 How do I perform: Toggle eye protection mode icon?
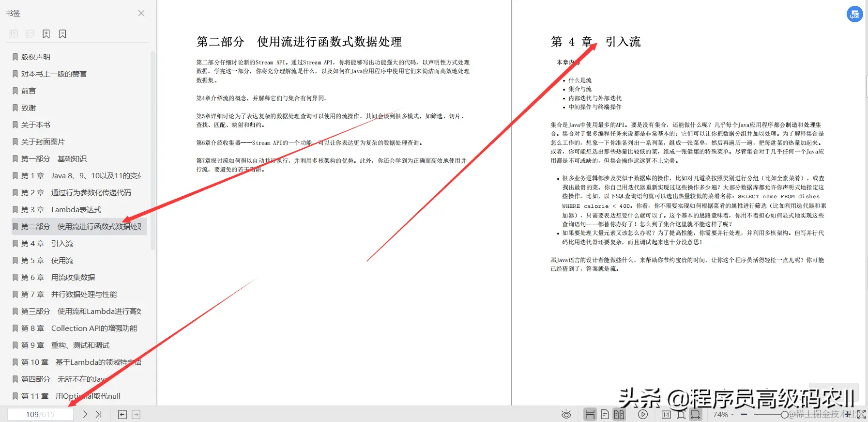tap(566, 414)
